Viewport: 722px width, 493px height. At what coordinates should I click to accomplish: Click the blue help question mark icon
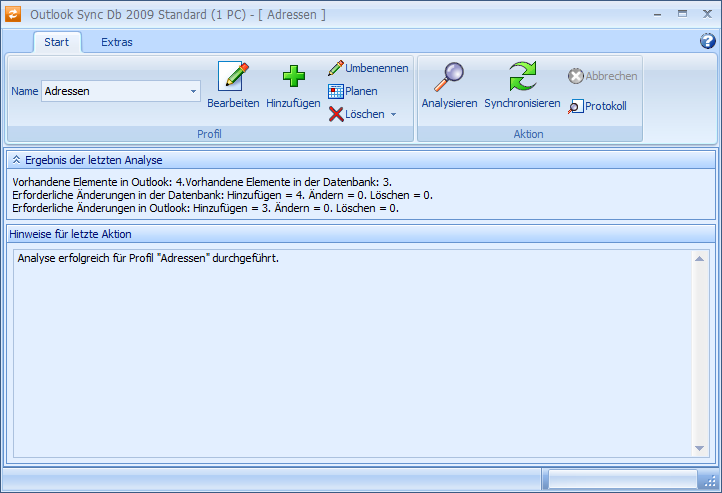click(x=707, y=41)
